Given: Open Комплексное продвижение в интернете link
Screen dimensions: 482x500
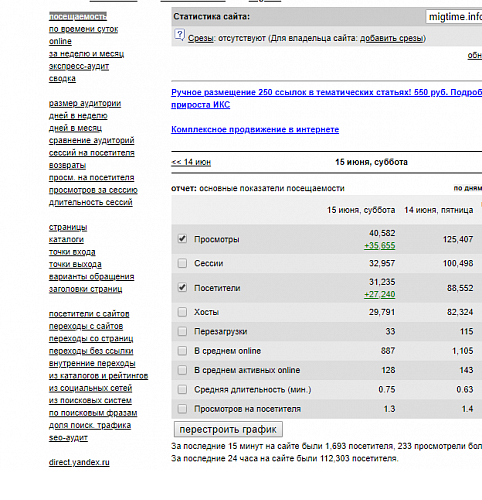Looking at the screenshot, I should [255, 129].
